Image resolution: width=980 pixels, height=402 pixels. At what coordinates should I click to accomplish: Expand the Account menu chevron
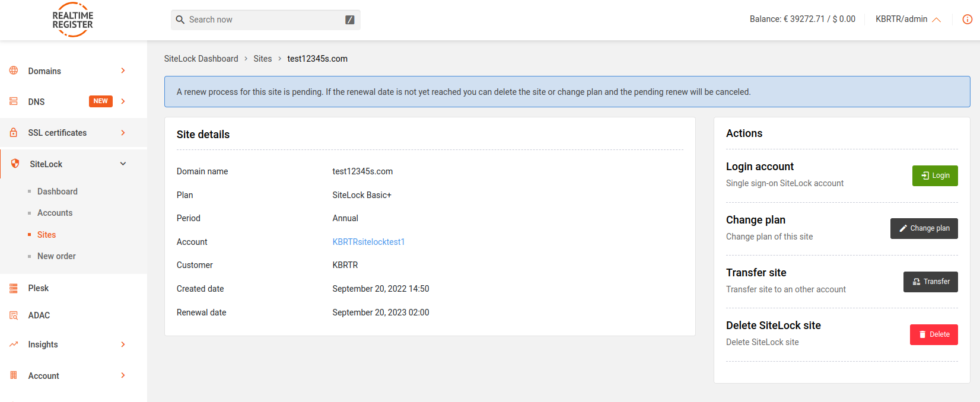pyautogui.click(x=123, y=375)
